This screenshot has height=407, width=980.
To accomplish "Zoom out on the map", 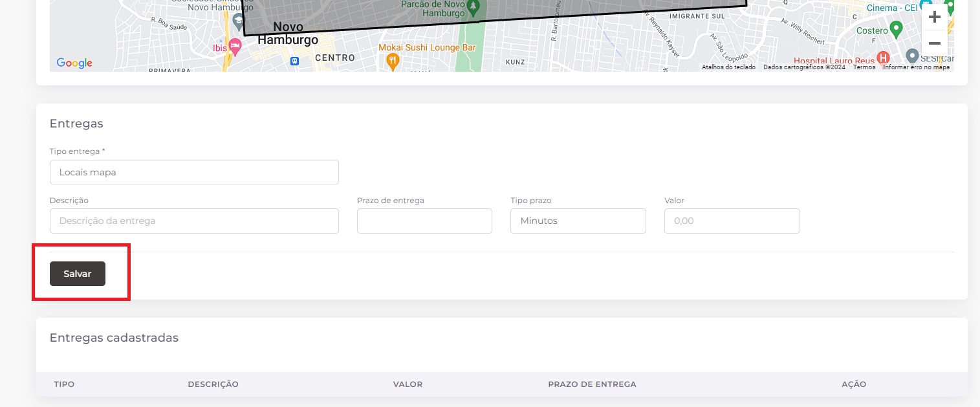I will coord(934,43).
